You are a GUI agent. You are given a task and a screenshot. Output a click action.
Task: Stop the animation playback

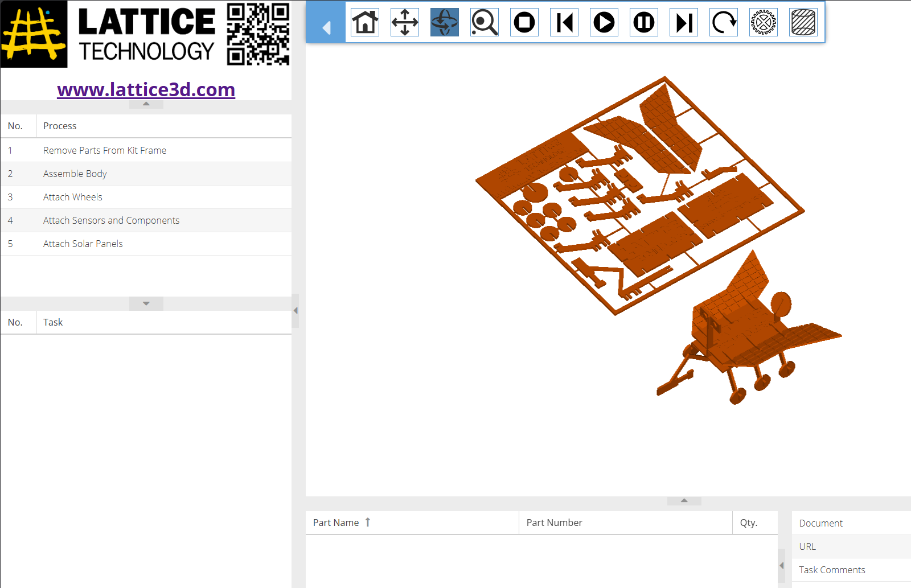tap(524, 23)
